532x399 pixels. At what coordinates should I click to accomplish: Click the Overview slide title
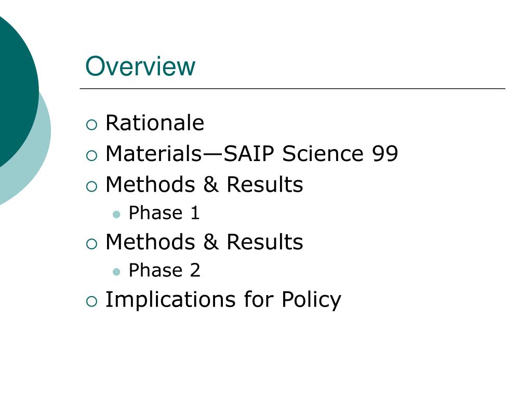point(140,66)
